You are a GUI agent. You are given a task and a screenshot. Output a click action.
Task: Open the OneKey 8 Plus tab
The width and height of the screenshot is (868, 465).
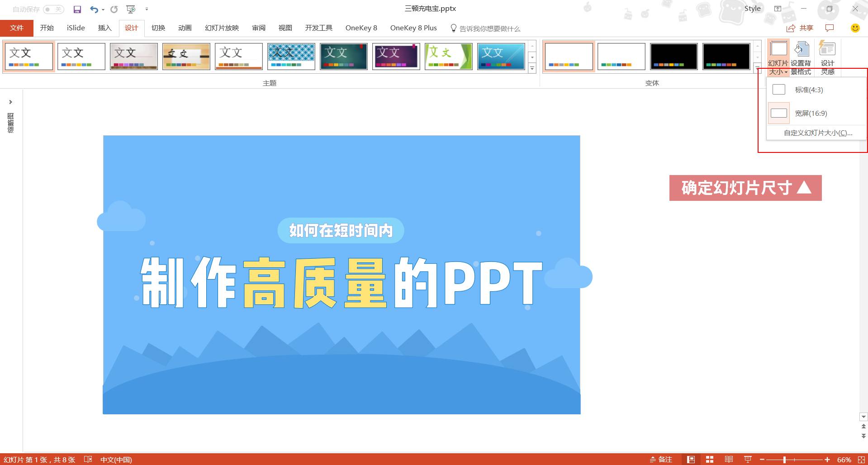point(413,28)
